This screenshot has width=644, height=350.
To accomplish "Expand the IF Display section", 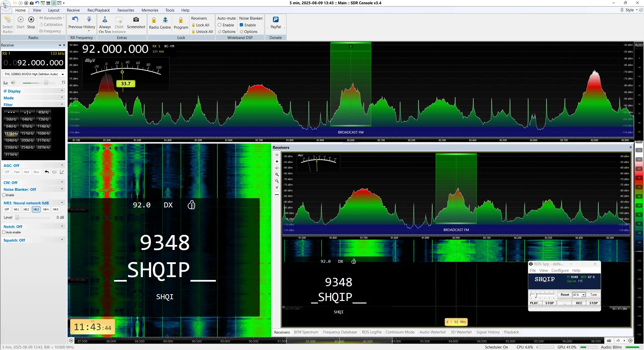I will click(33, 91).
